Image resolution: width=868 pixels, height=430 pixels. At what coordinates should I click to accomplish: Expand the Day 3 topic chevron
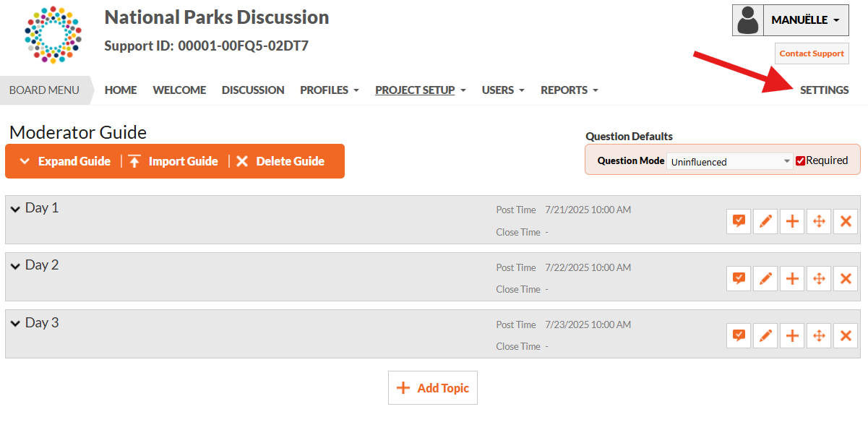coord(15,324)
